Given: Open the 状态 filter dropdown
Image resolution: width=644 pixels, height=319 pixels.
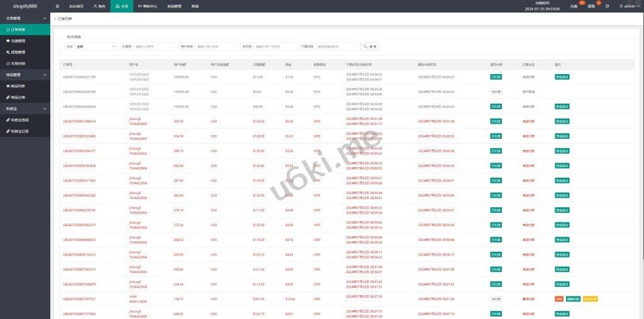Looking at the screenshot, I should [96, 46].
